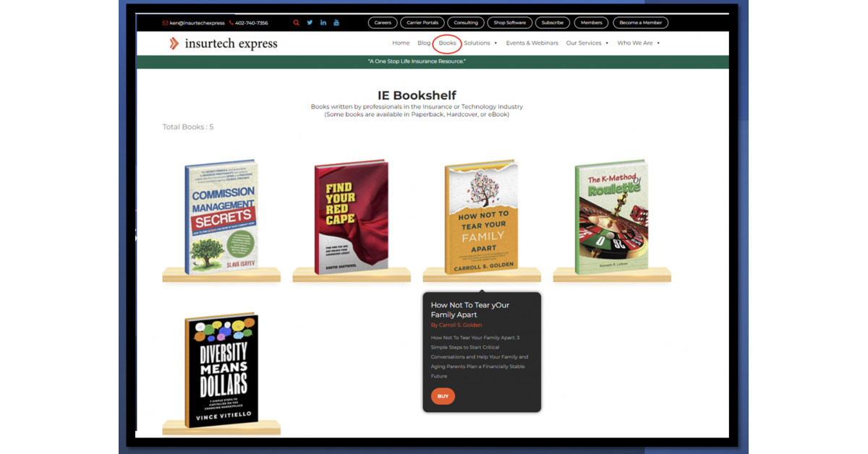Open the LinkedIn icon
The width and height of the screenshot is (868, 454).
click(x=323, y=22)
